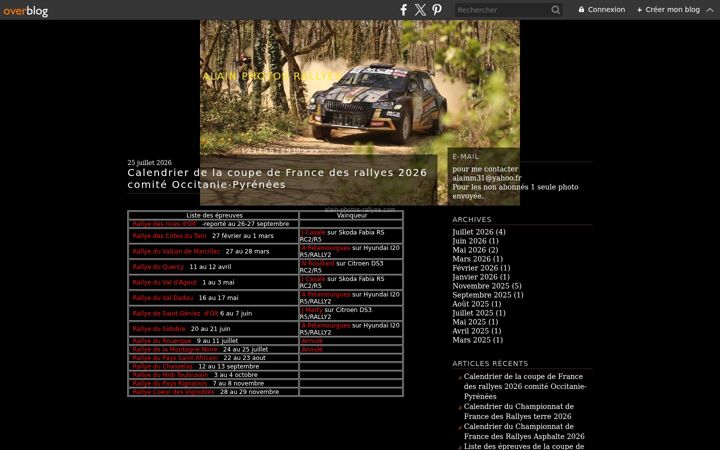Click Rallye de la Montagne Noire link
The width and height of the screenshot is (720, 450).
pos(175,349)
